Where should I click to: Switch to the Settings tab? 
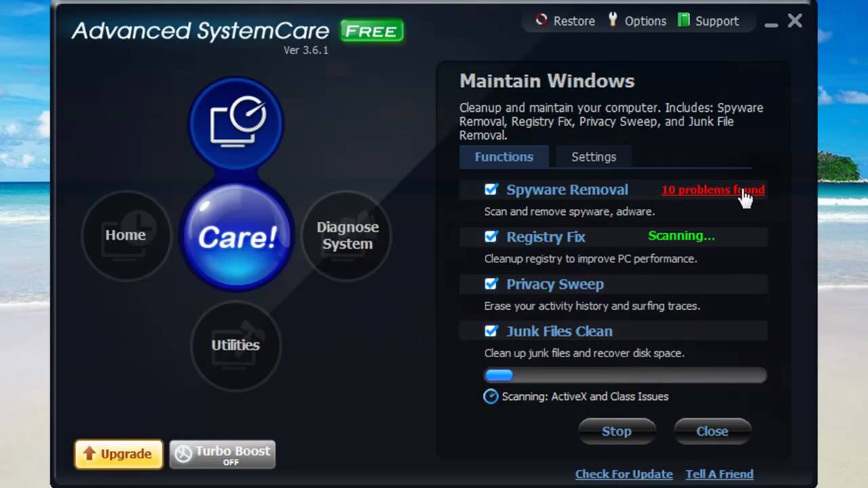pyautogui.click(x=593, y=157)
